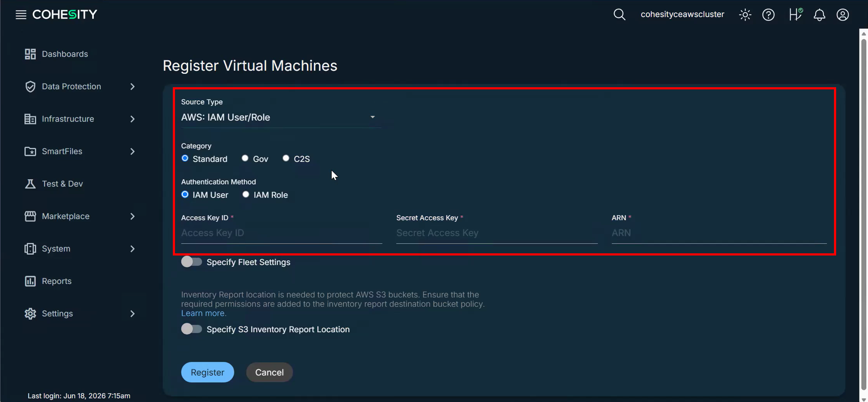Open the Source Type dropdown
The width and height of the screenshot is (868, 402).
(281, 117)
